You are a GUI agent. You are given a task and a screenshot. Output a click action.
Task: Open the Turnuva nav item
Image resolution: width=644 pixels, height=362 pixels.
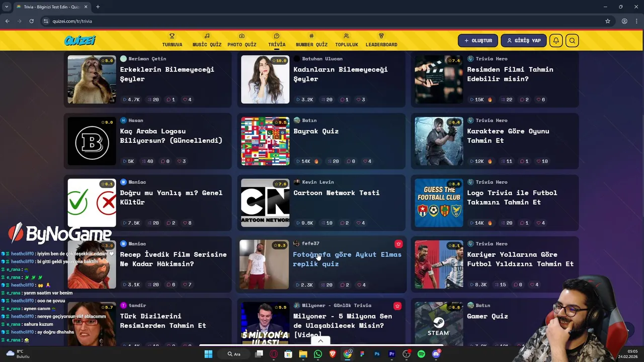(172, 40)
